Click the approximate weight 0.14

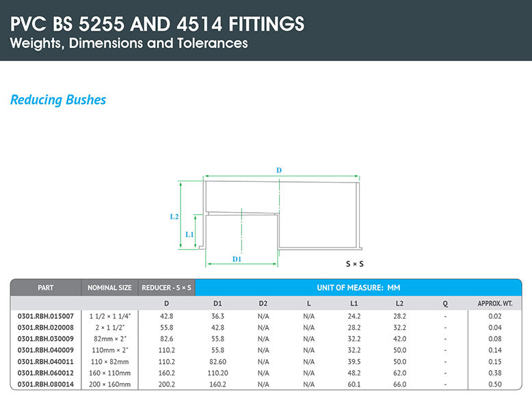pyautogui.click(x=495, y=350)
